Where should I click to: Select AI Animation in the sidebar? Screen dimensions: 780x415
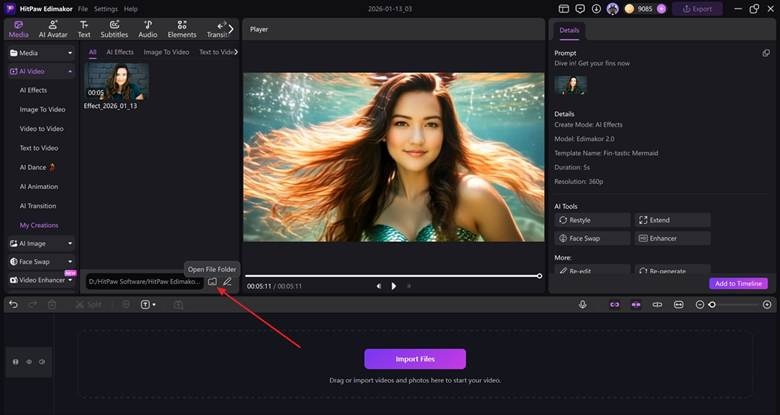tap(39, 187)
